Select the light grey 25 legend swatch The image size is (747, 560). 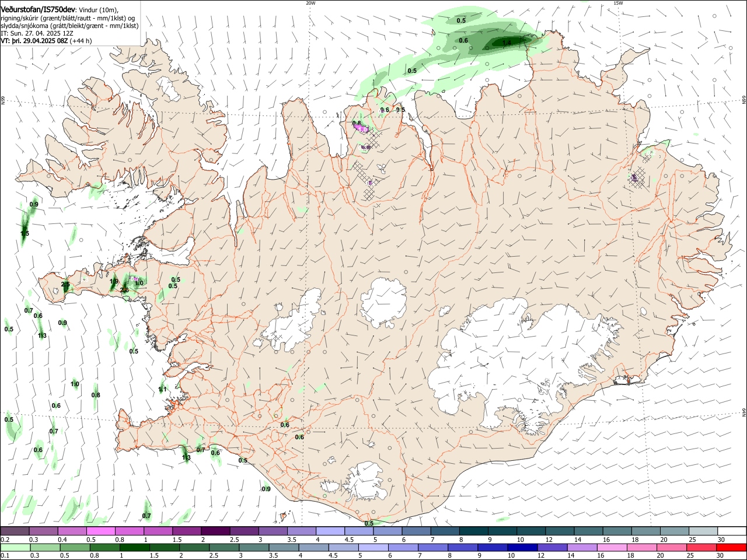point(703,531)
